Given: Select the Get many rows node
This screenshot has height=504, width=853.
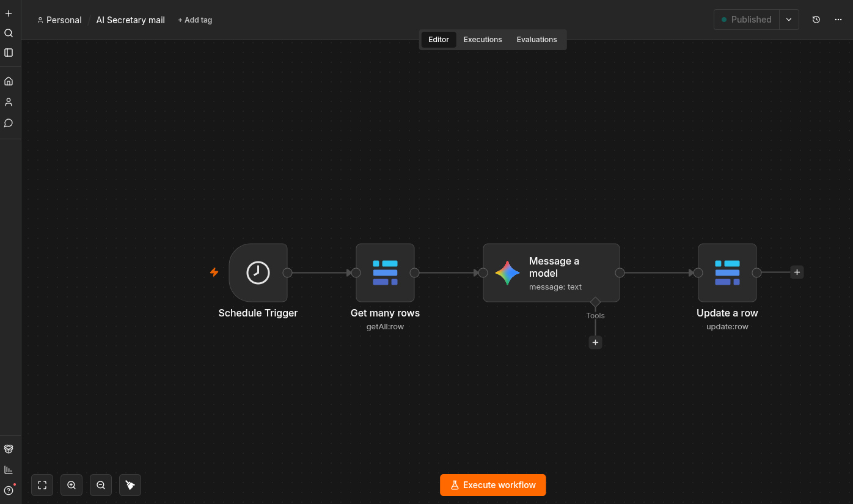Looking at the screenshot, I should tap(385, 272).
